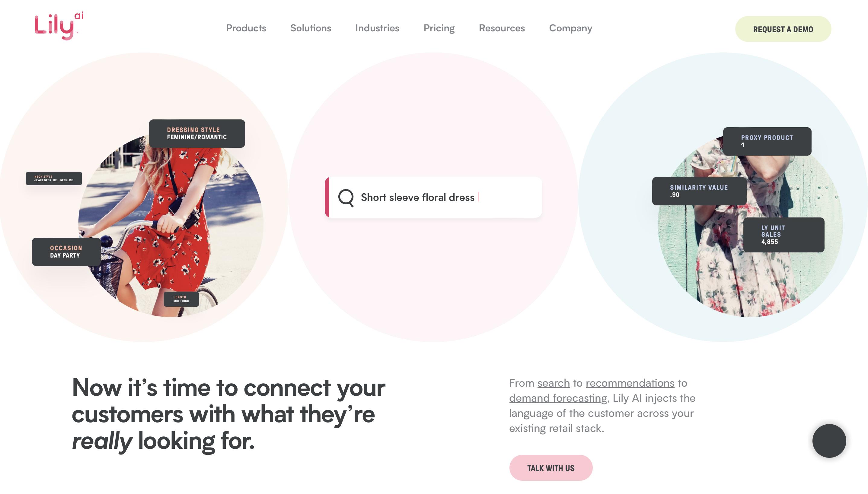Go to the Pricing page
Viewport: 868px width, 494px height.
point(439,28)
